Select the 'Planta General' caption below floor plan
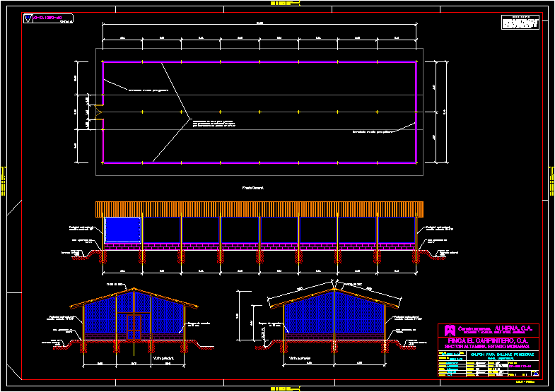 [x=252, y=189]
